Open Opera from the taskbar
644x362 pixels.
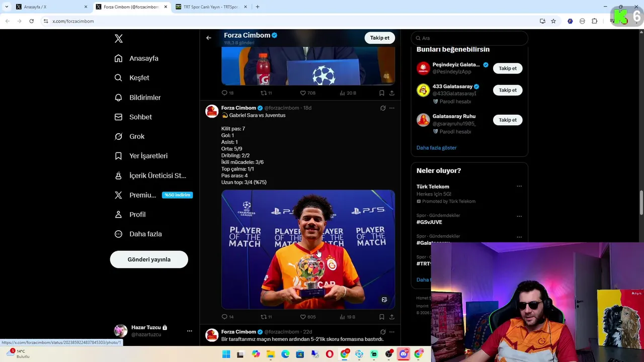pyautogui.click(x=330, y=354)
